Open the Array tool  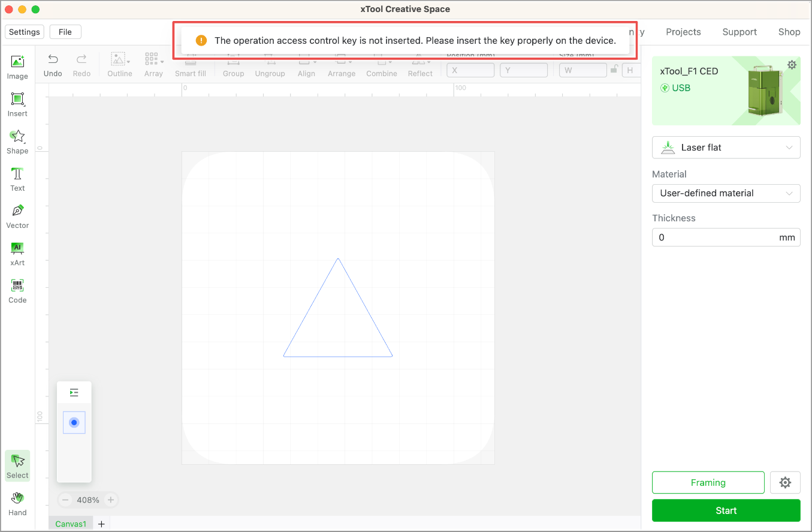pyautogui.click(x=153, y=65)
